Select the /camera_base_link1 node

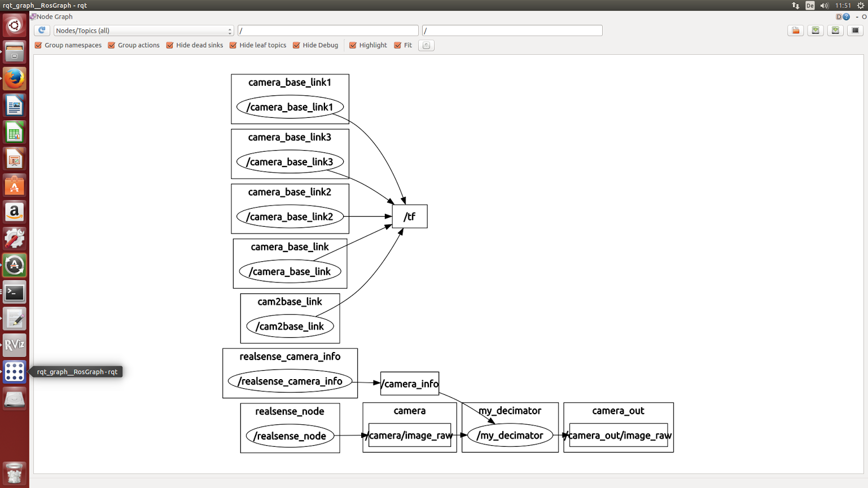coord(290,107)
